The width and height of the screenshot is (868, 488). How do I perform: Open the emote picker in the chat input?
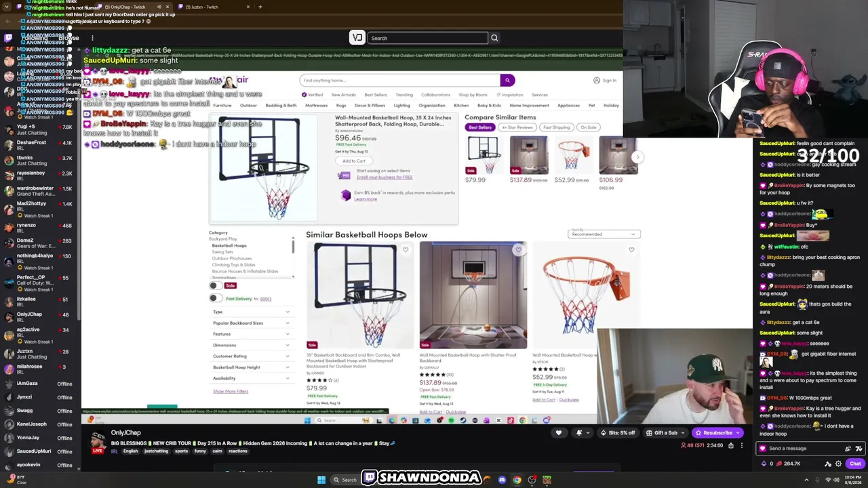859,448
